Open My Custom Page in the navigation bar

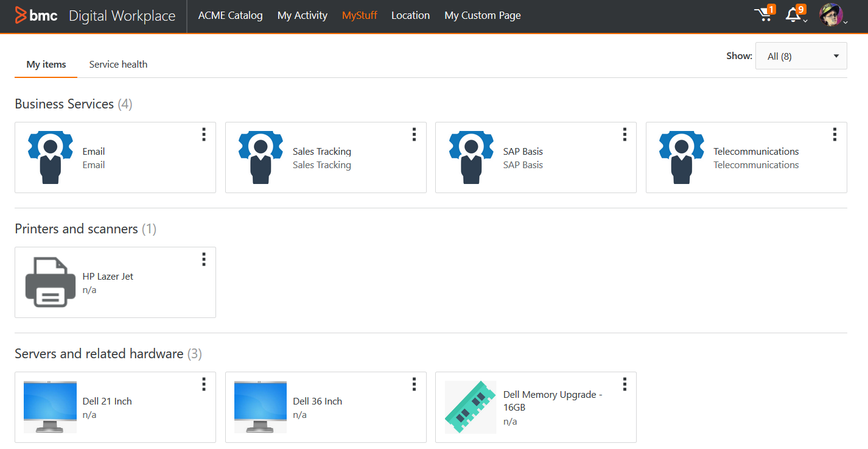(x=483, y=16)
